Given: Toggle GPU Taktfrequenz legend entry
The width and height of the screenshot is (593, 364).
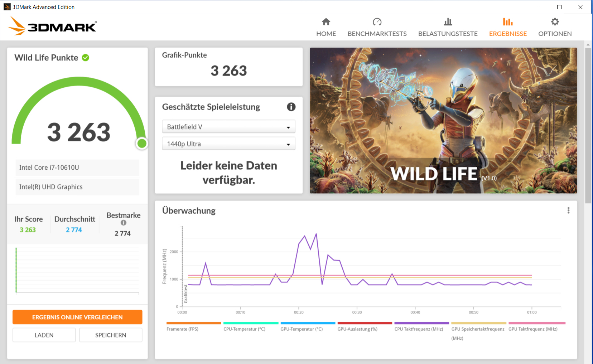Looking at the screenshot, I should pyautogui.click(x=536, y=327).
